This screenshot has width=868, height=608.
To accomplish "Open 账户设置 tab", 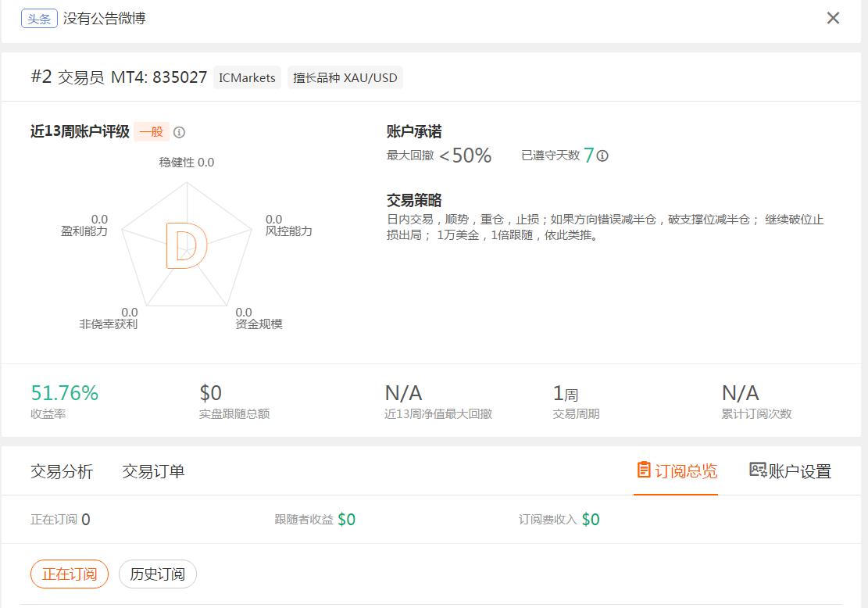I will click(791, 471).
